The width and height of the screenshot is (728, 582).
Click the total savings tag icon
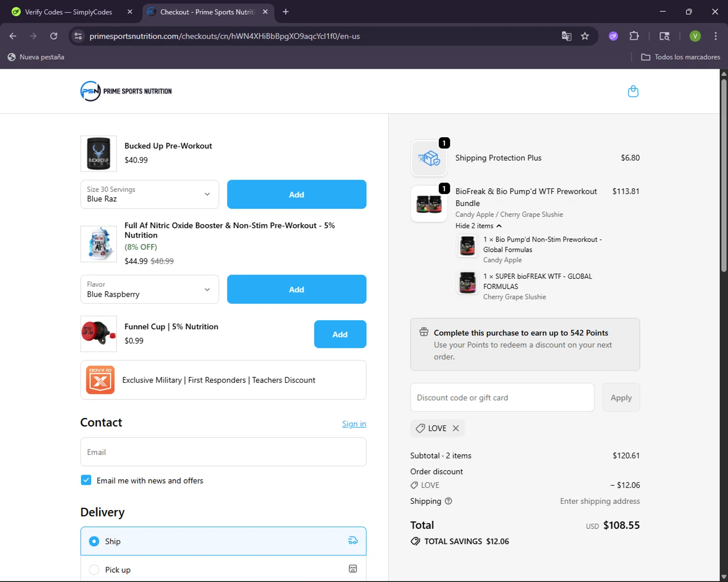415,541
